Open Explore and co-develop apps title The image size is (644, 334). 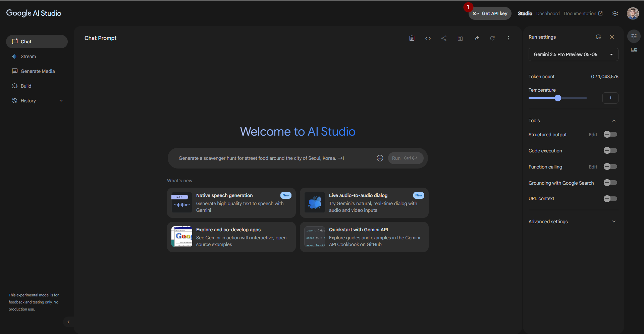[x=228, y=230]
